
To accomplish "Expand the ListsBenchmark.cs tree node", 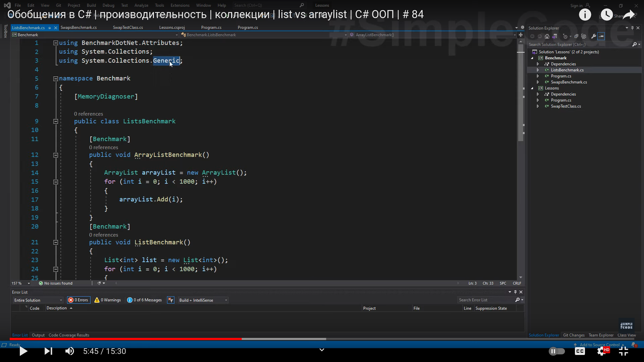I will [538, 70].
